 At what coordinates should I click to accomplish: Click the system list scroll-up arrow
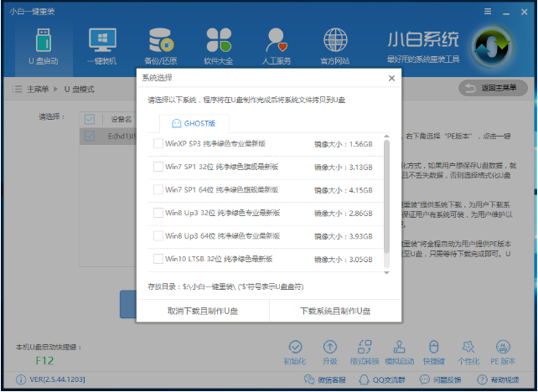386,137
